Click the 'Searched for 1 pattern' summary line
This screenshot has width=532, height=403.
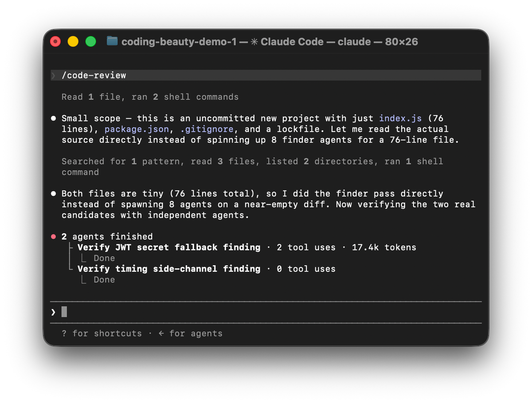click(252, 167)
